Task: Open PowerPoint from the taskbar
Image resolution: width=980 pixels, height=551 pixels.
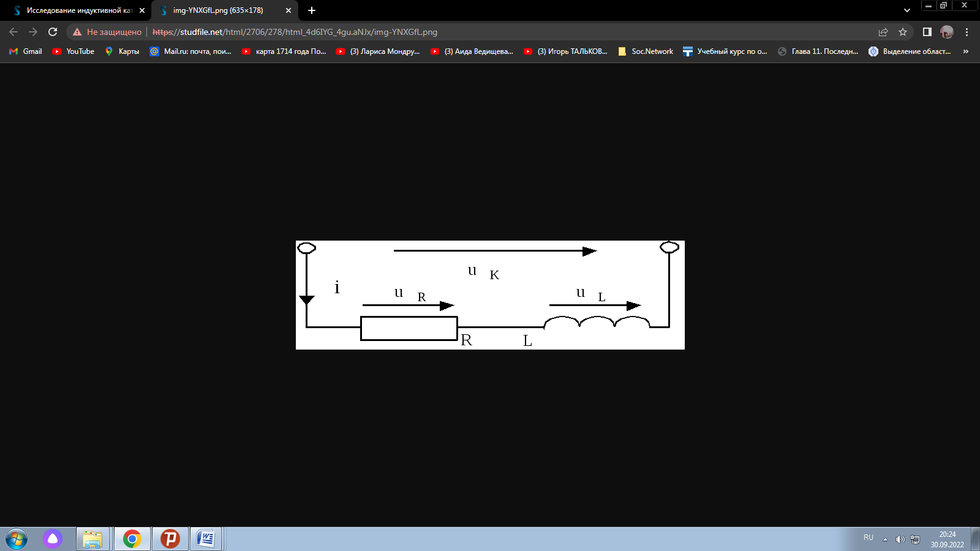Action: click(x=170, y=539)
